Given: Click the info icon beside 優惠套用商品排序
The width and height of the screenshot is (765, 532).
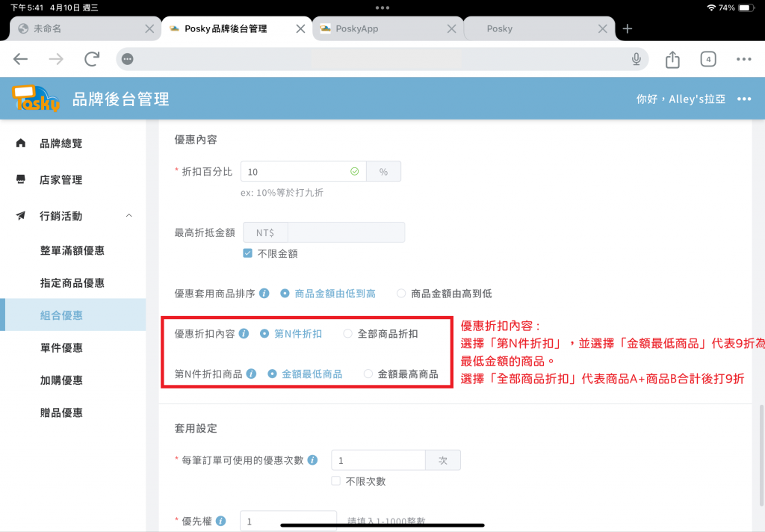Looking at the screenshot, I should 264,294.
